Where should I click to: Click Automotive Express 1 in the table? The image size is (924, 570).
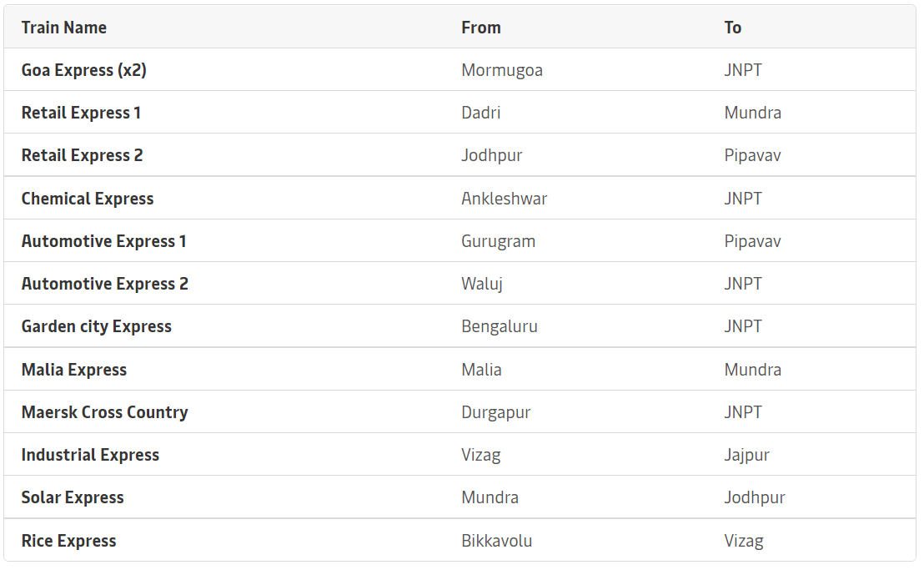(103, 241)
